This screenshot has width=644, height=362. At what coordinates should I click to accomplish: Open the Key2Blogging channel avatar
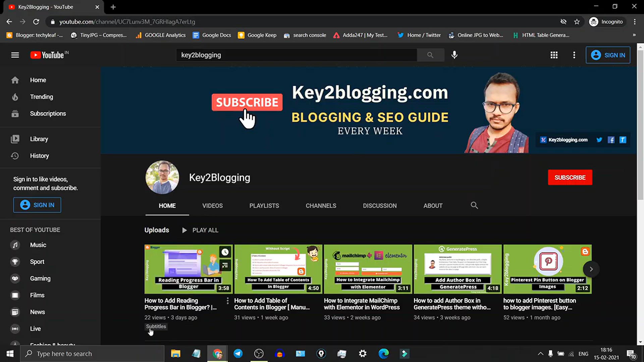[x=162, y=177]
